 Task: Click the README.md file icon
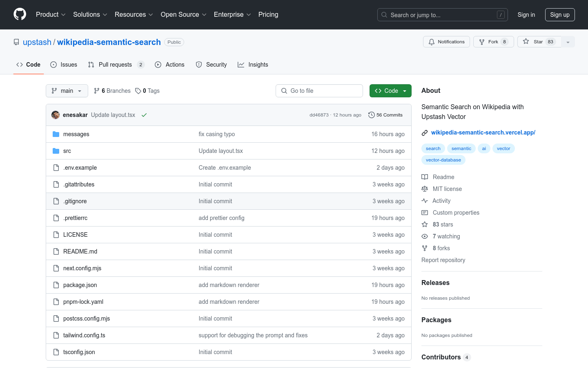56,251
